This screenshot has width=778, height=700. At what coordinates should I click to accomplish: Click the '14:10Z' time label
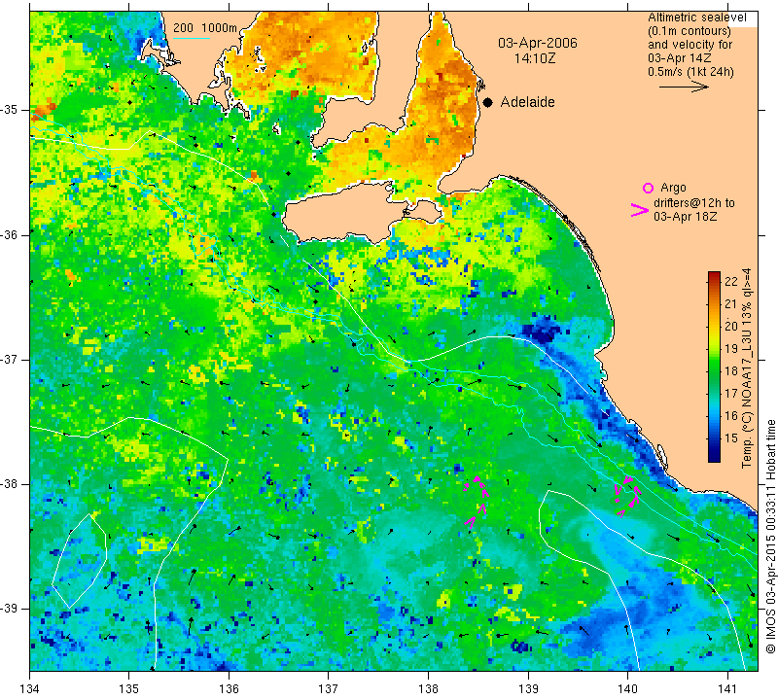click(x=535, y=58)
